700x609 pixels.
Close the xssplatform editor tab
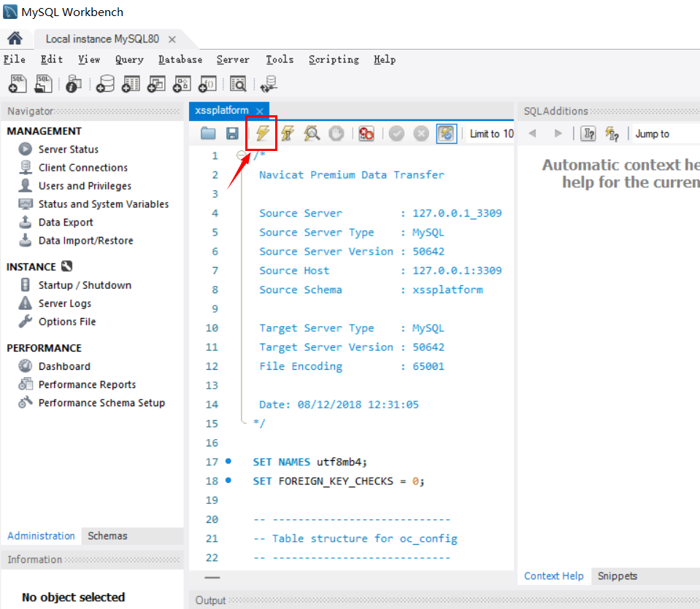click(x=260, y=111)
